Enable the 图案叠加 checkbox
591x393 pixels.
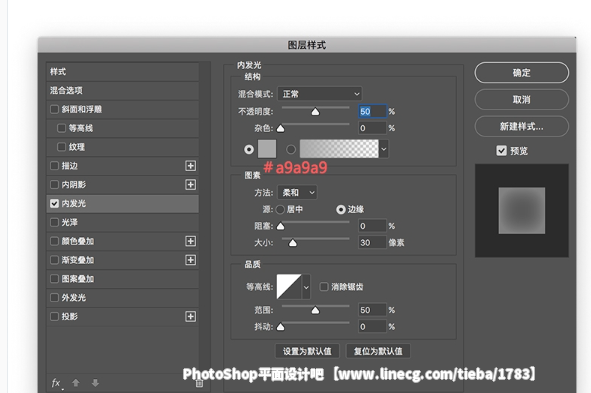coord(54,279)
